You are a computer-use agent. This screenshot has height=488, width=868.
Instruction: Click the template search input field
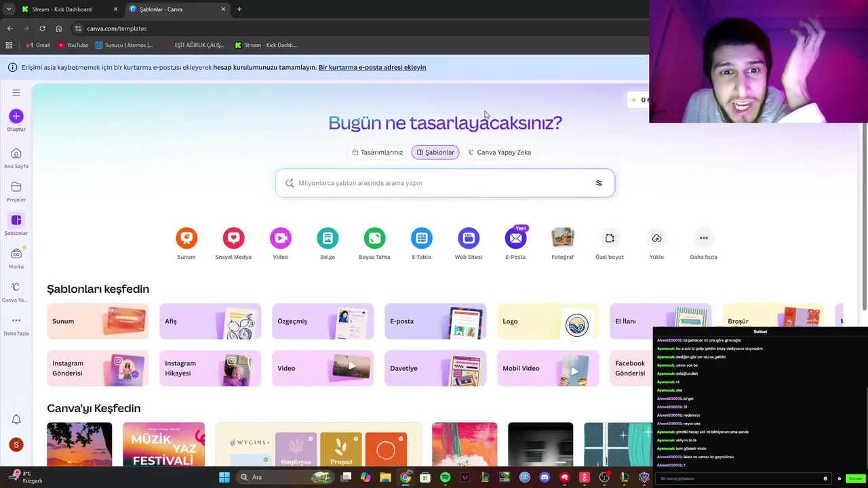tap(445, 183)
